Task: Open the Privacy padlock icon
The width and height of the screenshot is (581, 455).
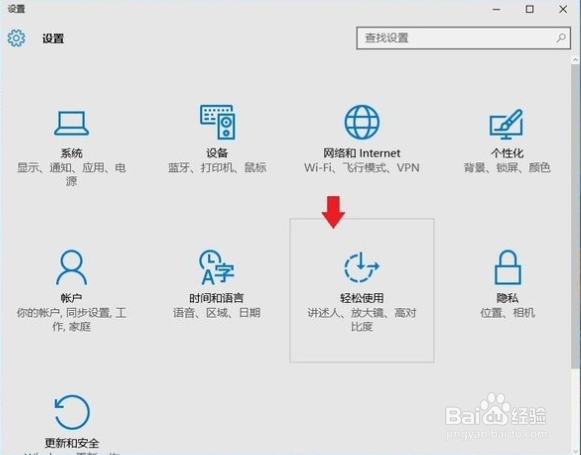Action: pos(508,267)
